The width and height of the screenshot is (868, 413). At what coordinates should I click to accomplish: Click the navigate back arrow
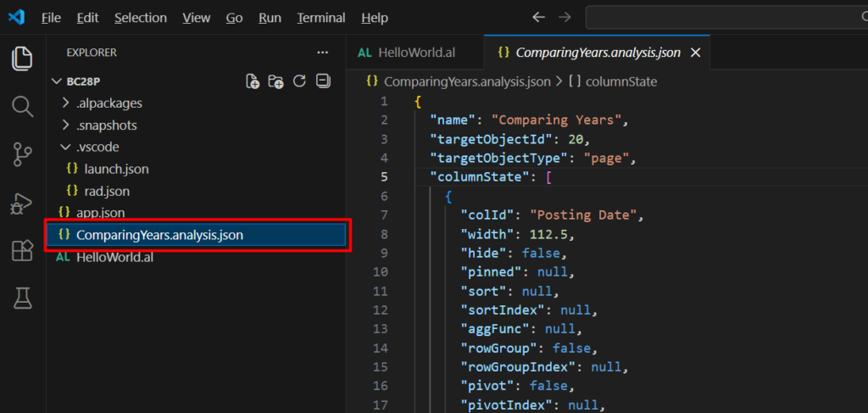coord(538,18)
